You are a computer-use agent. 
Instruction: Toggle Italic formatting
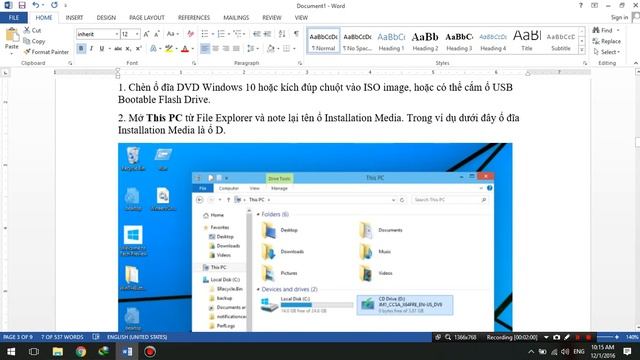pyautogui.click(x=91, y=49)
